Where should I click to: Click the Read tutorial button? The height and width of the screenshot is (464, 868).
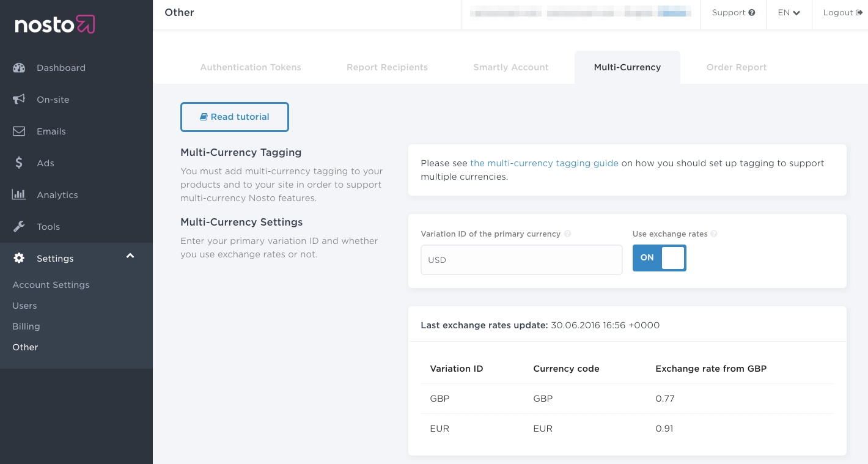[x=235, y=117]
